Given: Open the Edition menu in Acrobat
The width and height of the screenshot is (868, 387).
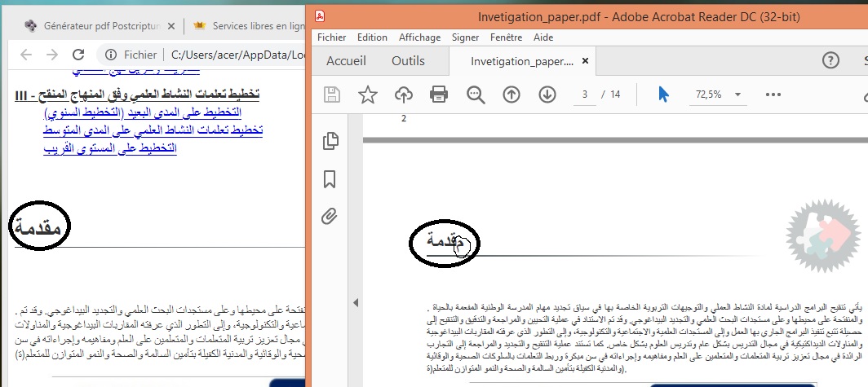Looking at the screenshot, I should pos(372,37).
